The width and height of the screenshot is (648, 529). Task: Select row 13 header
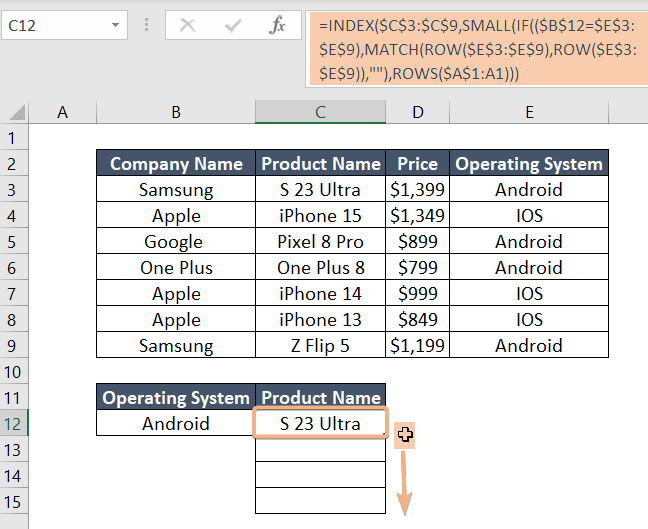[12, 450]
